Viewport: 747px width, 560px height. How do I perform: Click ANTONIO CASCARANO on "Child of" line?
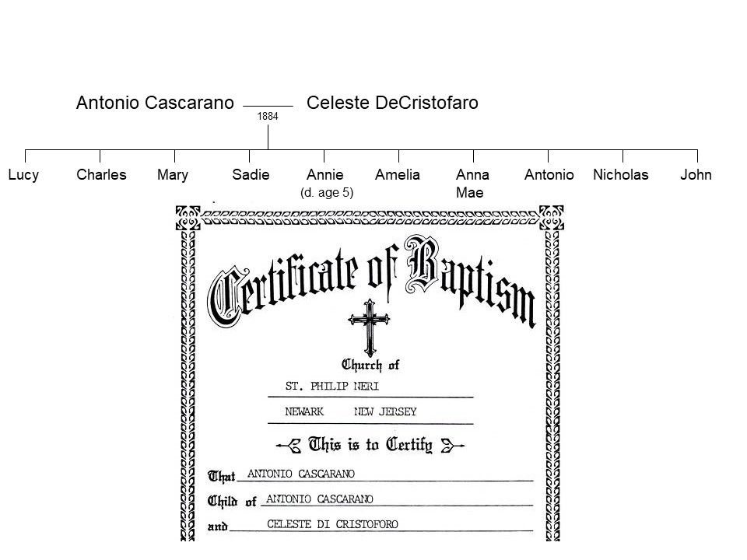(x=319, y=499)
